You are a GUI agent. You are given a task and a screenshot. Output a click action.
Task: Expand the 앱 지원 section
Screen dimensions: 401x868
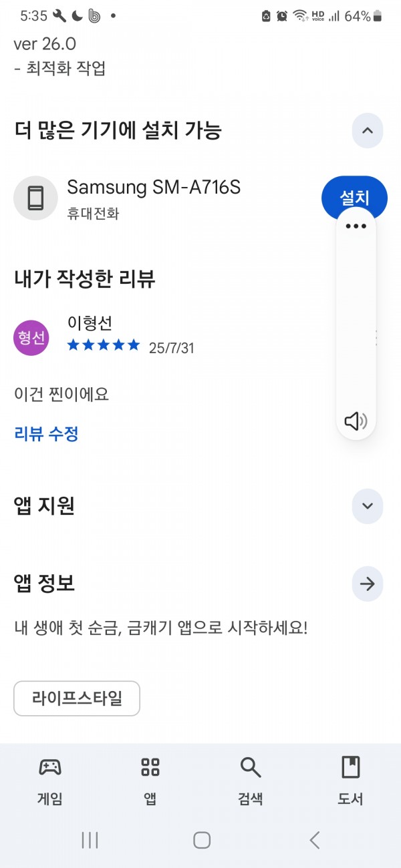point(367,505)
